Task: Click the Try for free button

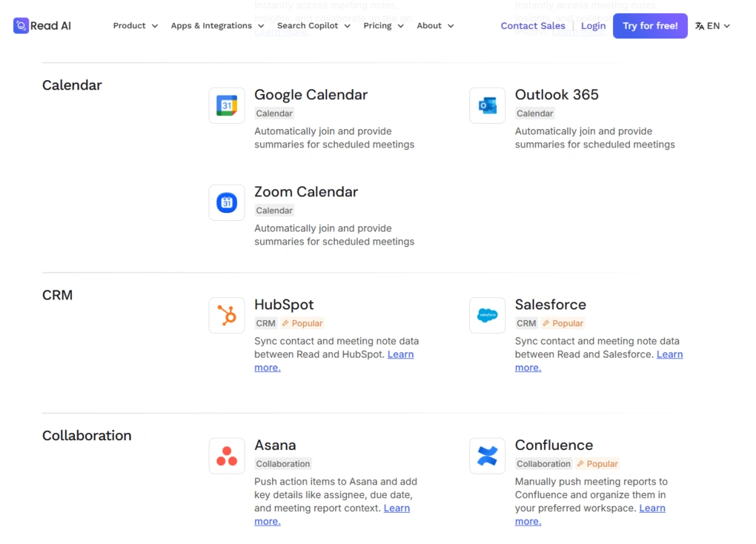Action: tap(650, 25)
